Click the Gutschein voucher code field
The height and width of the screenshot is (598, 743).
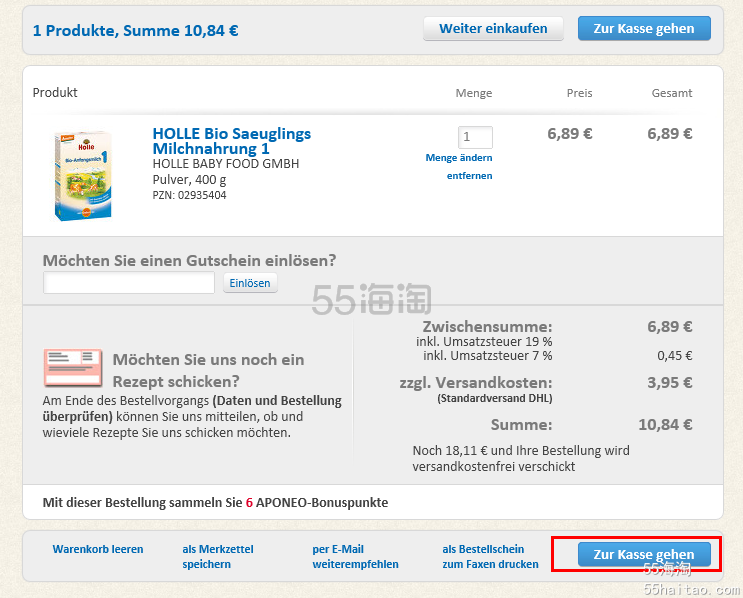[x=129, y=283]
